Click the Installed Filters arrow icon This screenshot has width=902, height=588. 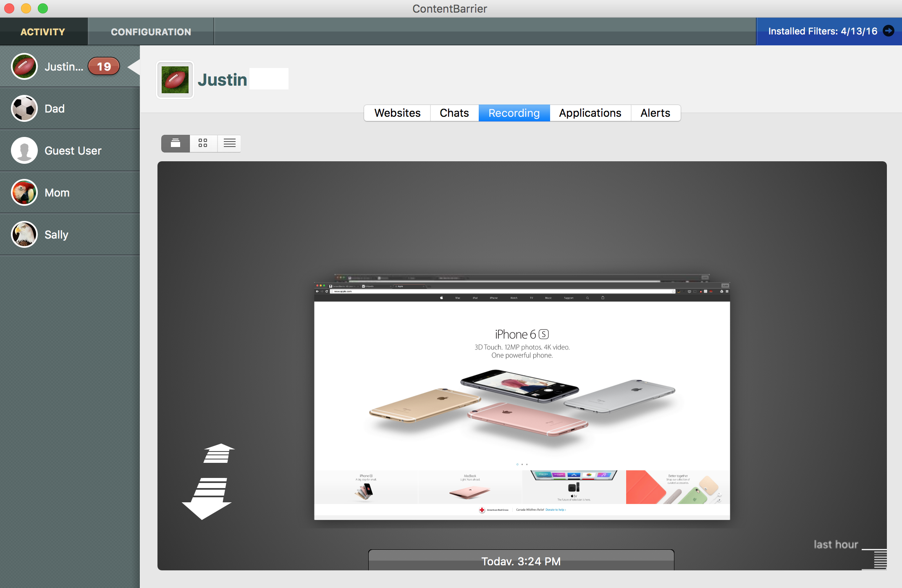click(x=888, y=31)
